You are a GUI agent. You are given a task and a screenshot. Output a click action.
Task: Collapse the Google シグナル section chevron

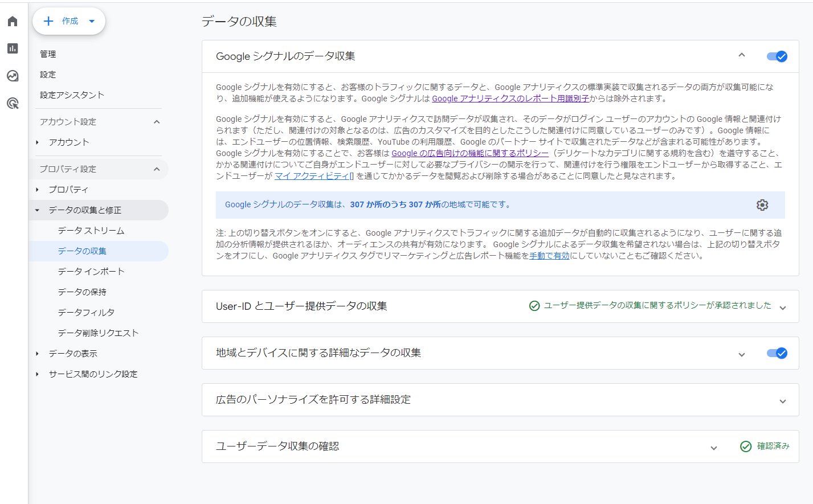[742, 55]
